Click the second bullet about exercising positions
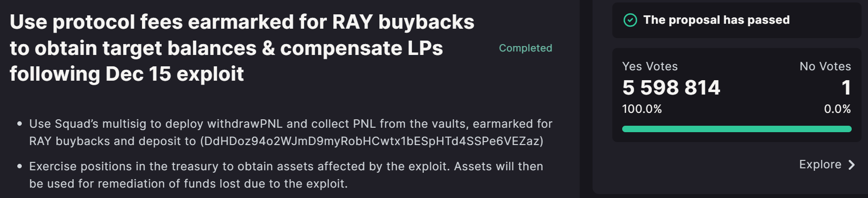The width and height of the screenshot is (868, 198). (x=286, y=175)
